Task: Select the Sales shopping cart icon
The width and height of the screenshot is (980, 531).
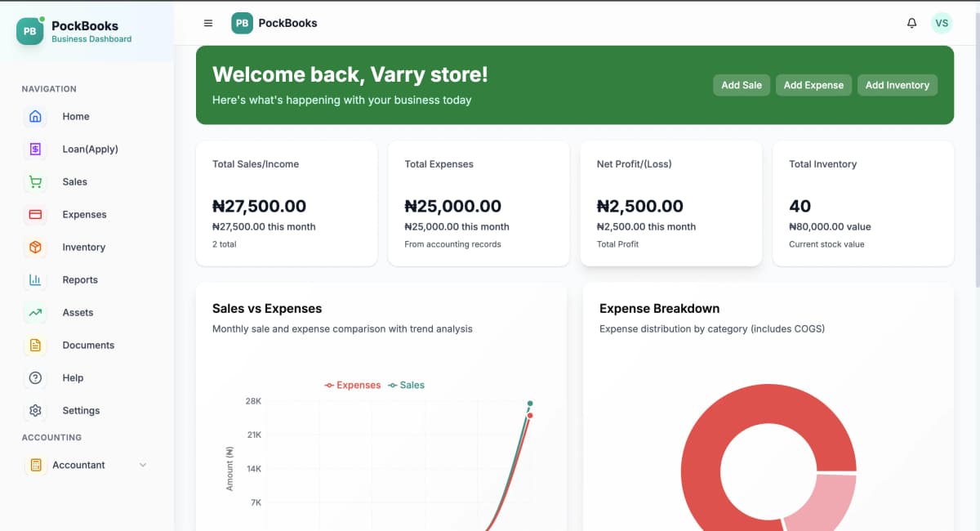Action: 35,181
